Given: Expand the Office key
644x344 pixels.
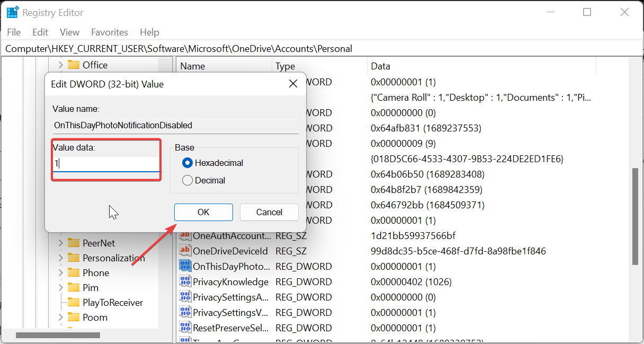Looking at the screenshot, I should pyautogui.click(x=60, y=65).
